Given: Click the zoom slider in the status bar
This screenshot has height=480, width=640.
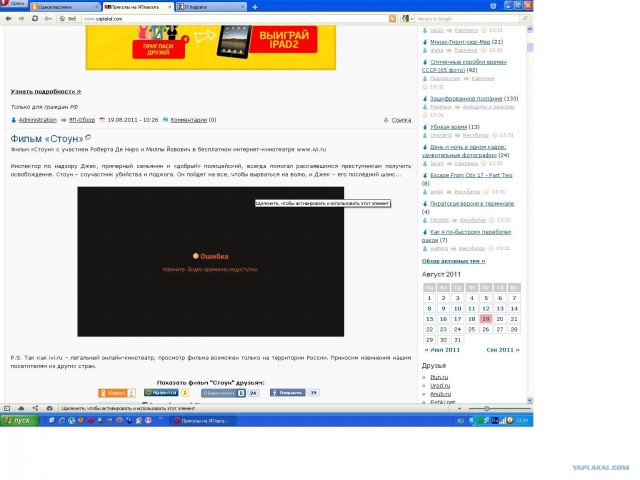Looking at the screenshot, I should click(x=500, y=408).
